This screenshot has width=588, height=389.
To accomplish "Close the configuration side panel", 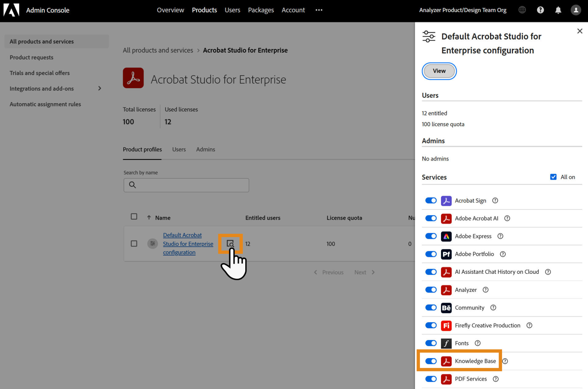I will [579, 31].
